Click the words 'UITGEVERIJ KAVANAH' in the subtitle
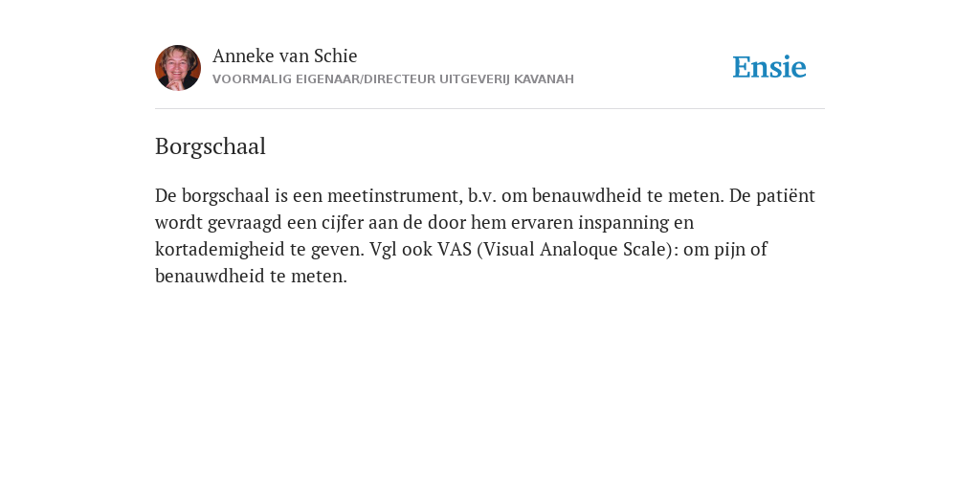 coord(506,79)
